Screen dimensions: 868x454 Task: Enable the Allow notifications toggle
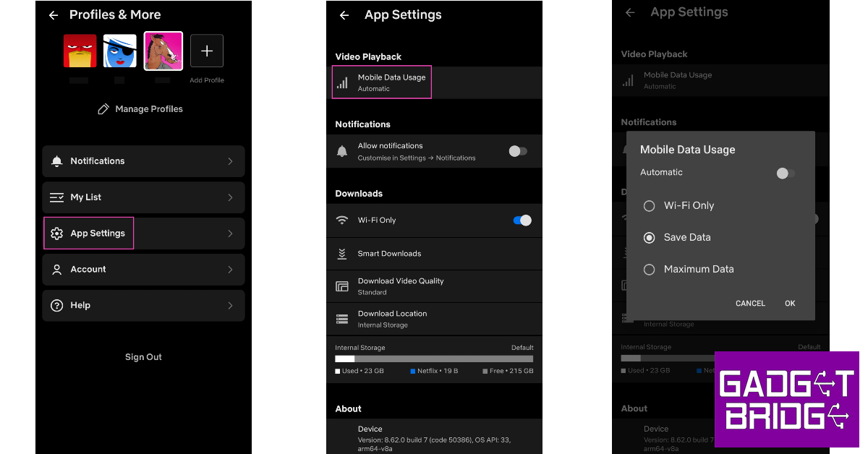pos(518,151)
